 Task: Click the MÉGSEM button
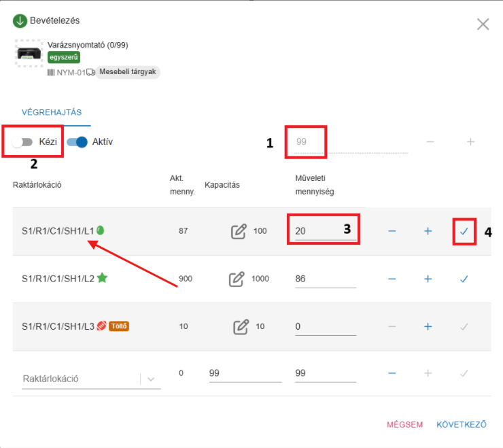404,425
